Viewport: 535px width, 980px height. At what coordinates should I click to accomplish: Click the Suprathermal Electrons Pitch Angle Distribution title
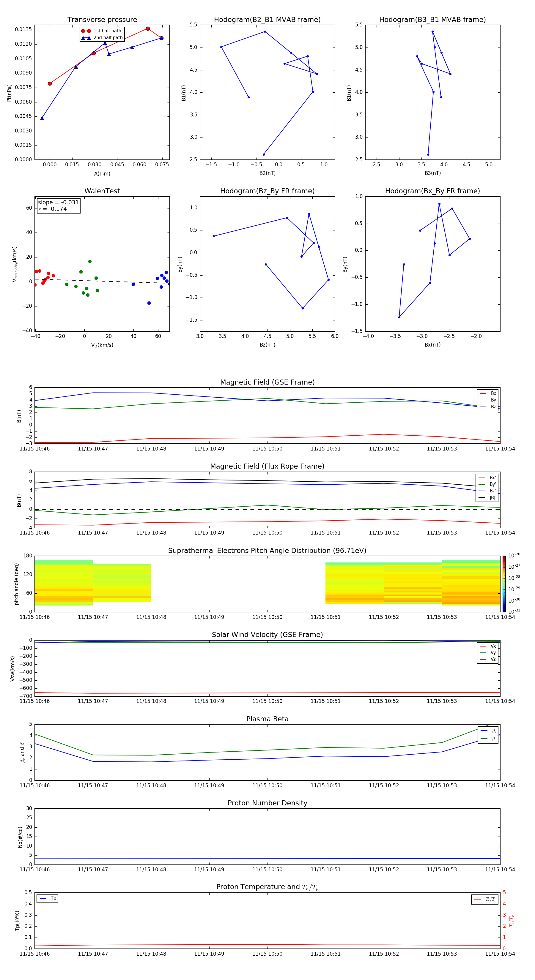click(x=267, y=551)
